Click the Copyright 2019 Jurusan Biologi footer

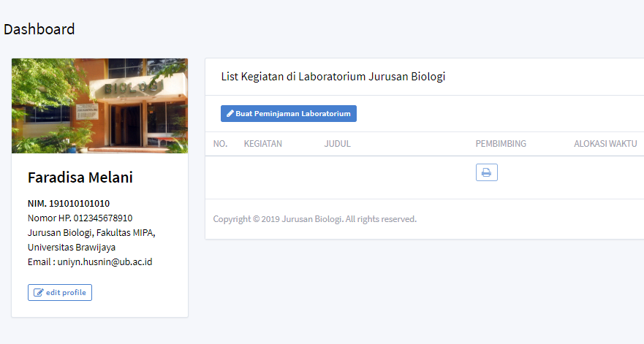(315, 219)
